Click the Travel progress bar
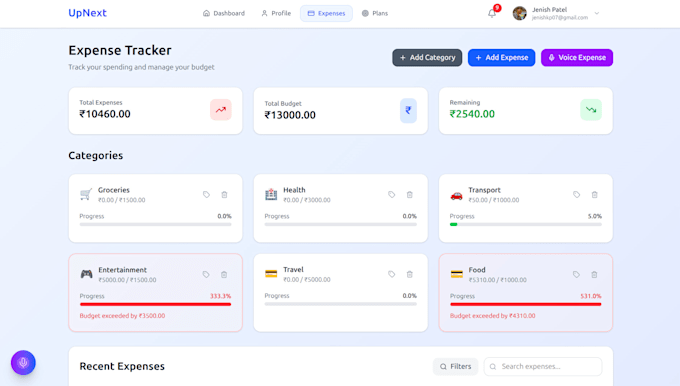680x386 pixels. (340, 304)
